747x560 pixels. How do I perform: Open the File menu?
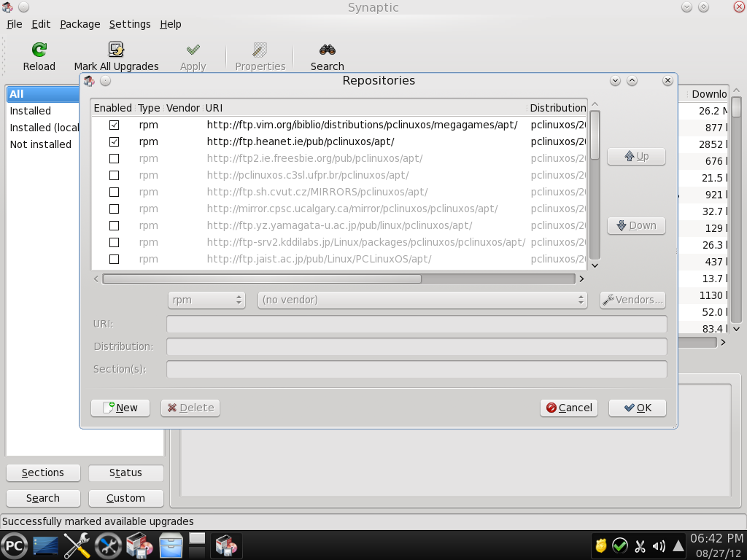pyautogui.click(x=15, y=24)
